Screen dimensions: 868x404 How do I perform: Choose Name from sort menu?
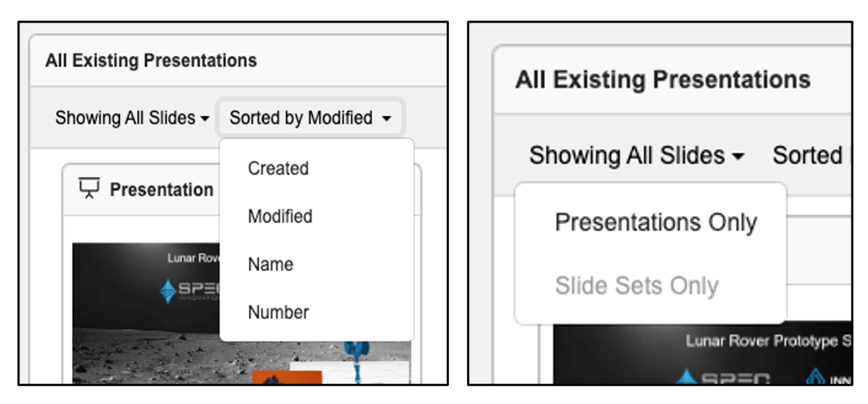click(271, 264)
